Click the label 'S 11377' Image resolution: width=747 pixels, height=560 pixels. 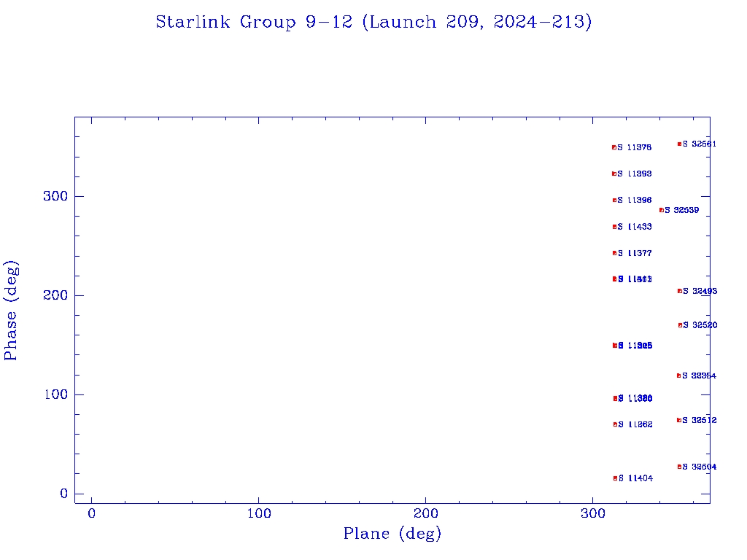point(634,253)
